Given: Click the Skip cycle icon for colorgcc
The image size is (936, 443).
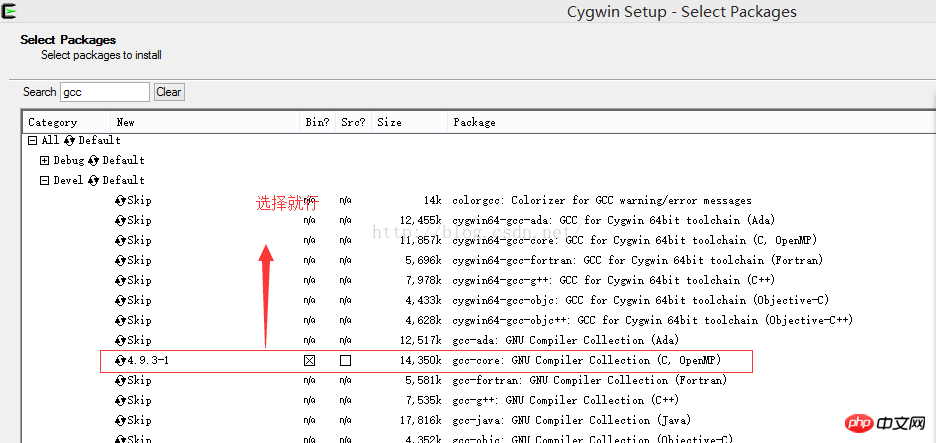Looking at the screenshot, I should pos(121,200).
